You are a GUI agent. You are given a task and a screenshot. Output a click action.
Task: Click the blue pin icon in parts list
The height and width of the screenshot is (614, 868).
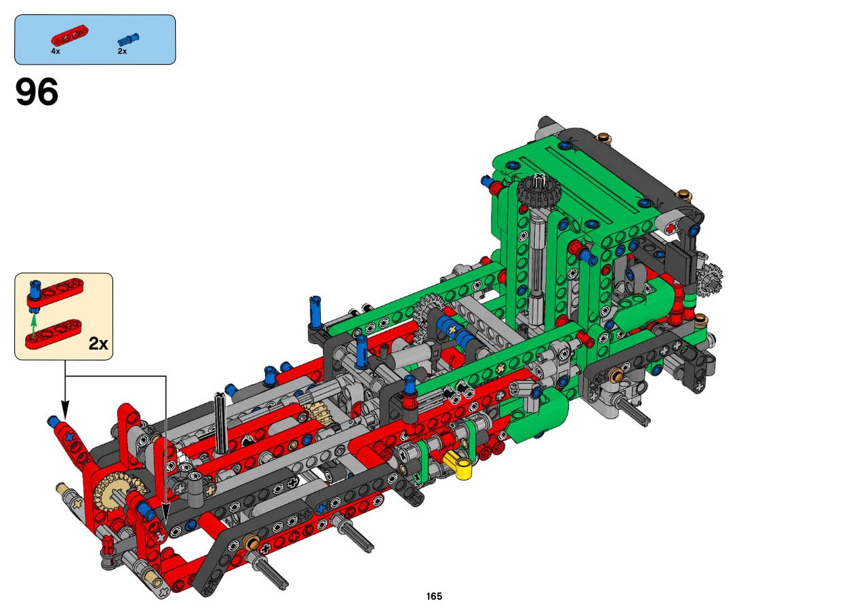click(x=127, y=39)
